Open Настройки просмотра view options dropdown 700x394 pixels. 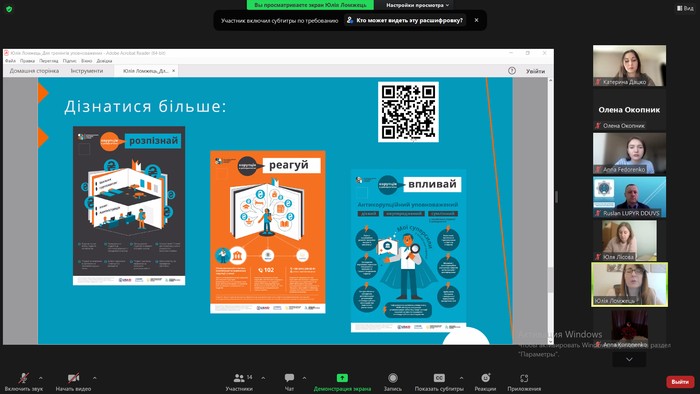(x=417, y=5)
